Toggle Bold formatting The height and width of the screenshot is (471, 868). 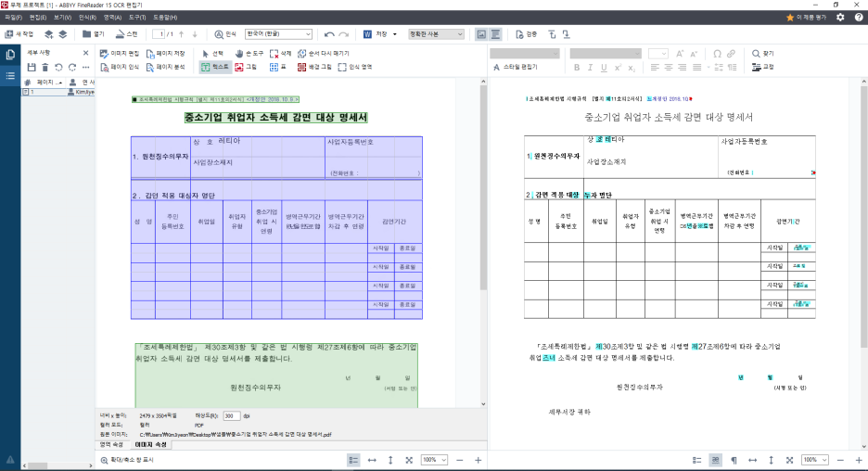pyautogui.click(x=577, y=68)
